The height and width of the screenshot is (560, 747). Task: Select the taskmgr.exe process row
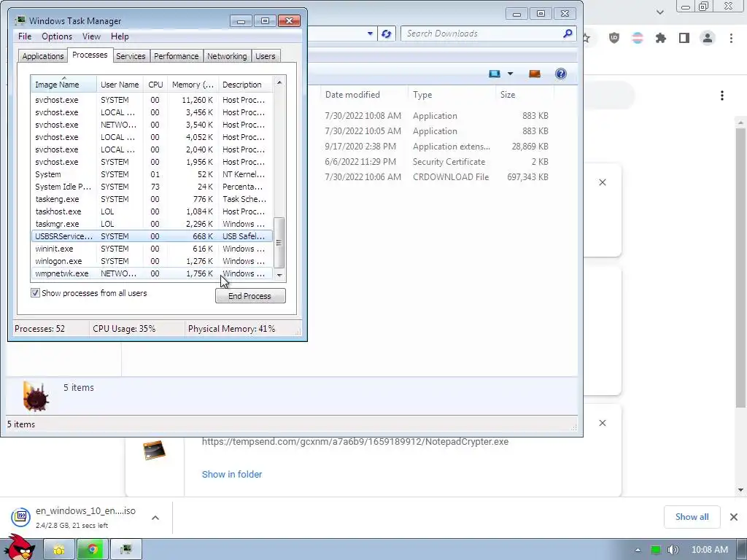152,224
